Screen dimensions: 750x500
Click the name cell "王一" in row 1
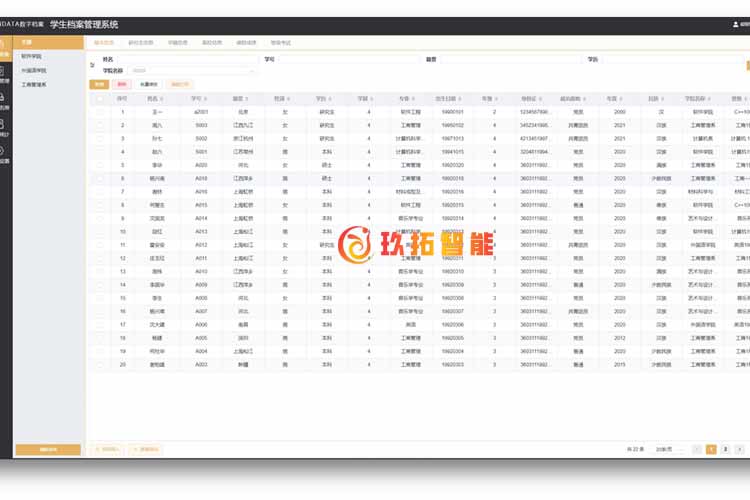tap(157, 112)
